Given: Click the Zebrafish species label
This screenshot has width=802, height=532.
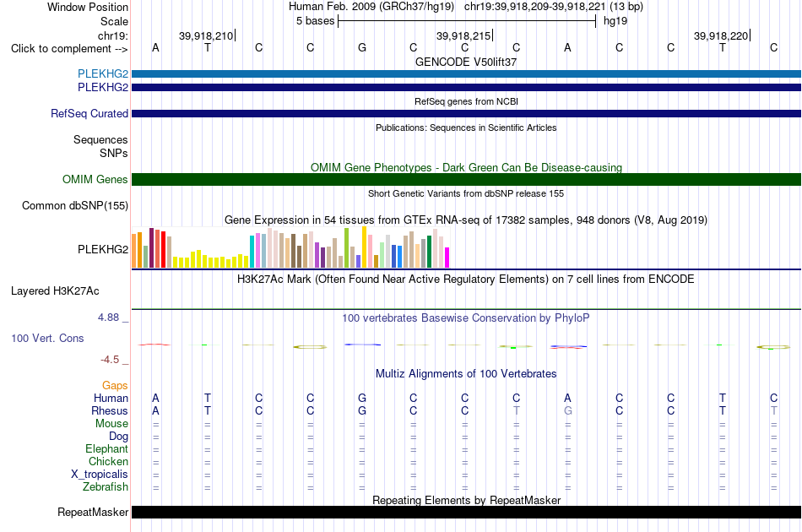Looking at the screenshot, I should (106, 487).
